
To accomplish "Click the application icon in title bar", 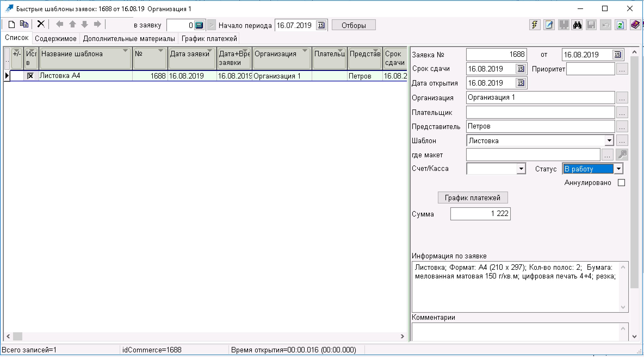I will (x=9, y=9).
